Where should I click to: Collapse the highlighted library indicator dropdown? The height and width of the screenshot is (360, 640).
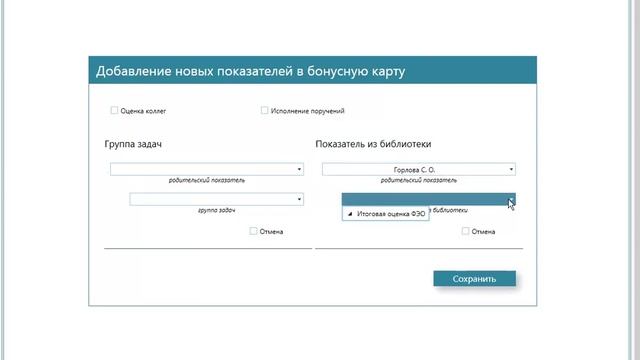[x=429, y=199]
